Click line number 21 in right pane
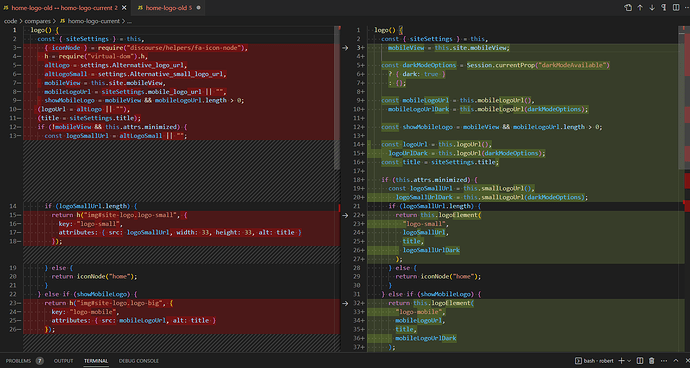690x368 pixels. [x=358, y=206]
